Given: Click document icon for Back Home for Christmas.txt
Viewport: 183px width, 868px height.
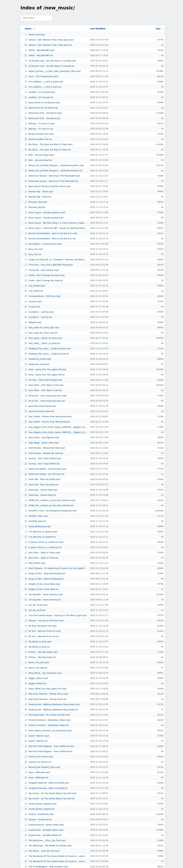Looking at the screenshot, I should click(26, 108).
